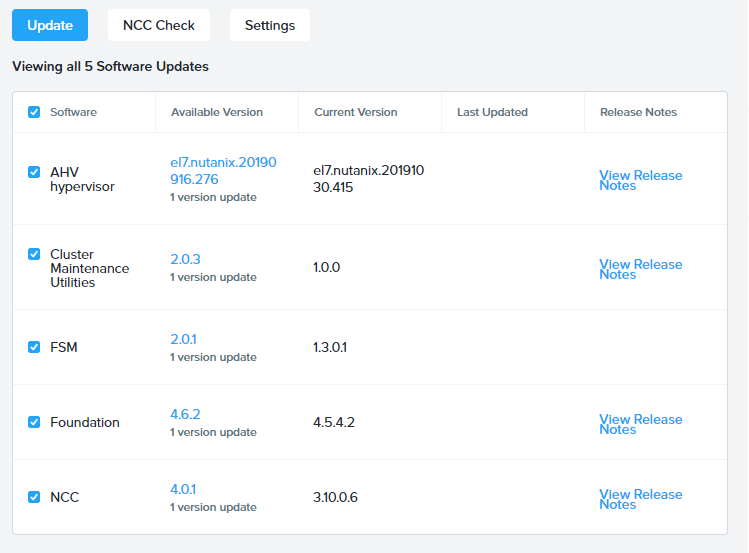Choose FSM available version 2.0.1
This screenshot has width=749, height=553.
click(x=183, y=339)
